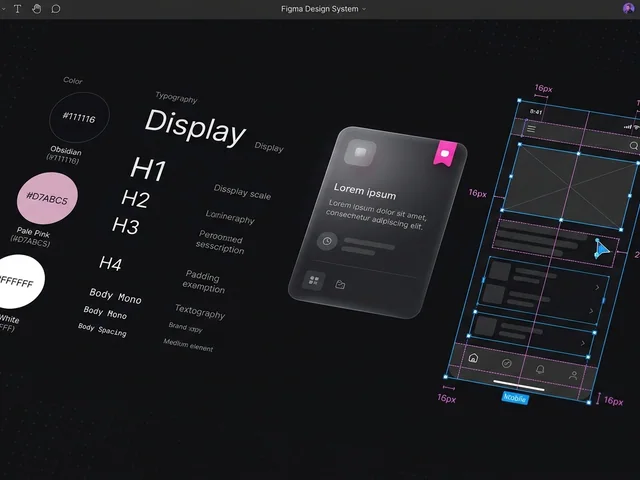Select the H2 heading sample

[136, 199]
